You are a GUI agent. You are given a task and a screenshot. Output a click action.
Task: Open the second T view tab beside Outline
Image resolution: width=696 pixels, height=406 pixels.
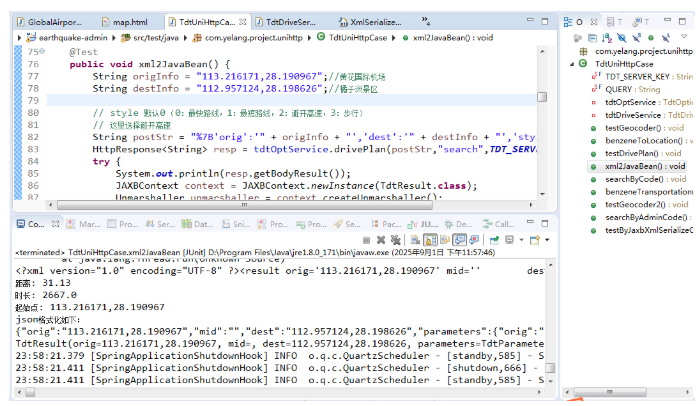click(641, 22)
